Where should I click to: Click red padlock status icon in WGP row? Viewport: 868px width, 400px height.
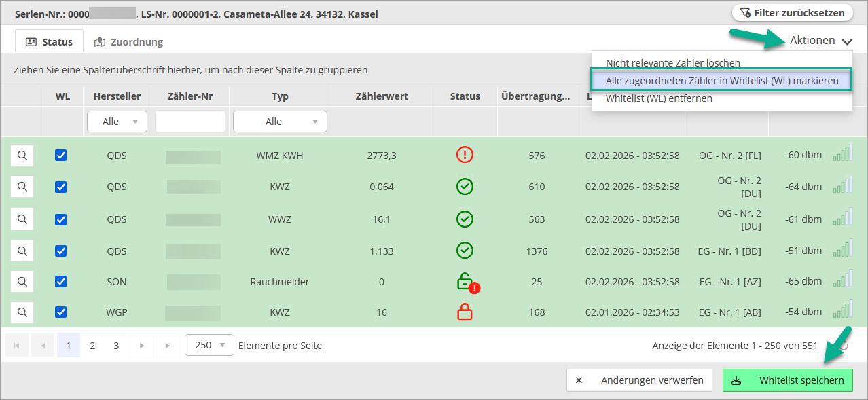coord(465,312)
